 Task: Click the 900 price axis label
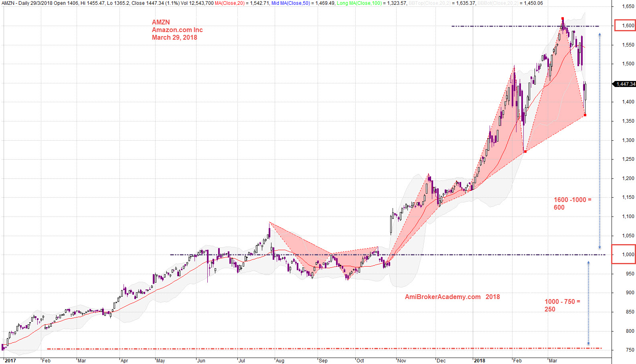pyautogui.click(x=630, y=293)
